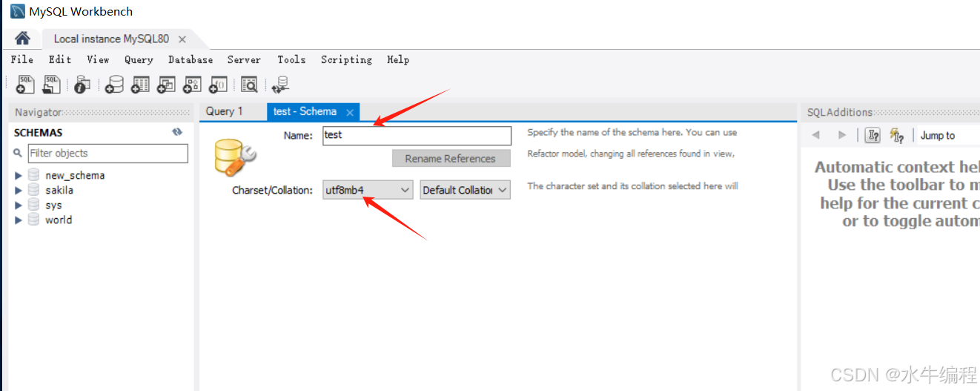Expand the world schema node

[19, 220]
